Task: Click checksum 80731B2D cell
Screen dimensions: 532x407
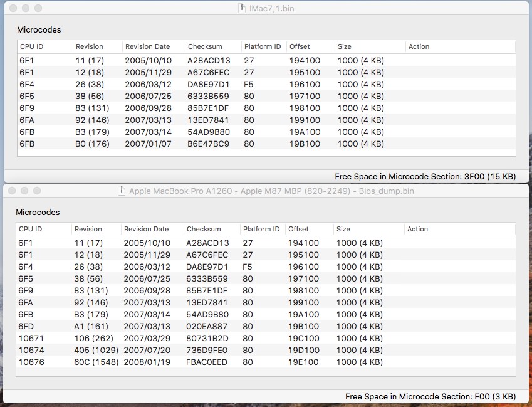Action: 207,338
